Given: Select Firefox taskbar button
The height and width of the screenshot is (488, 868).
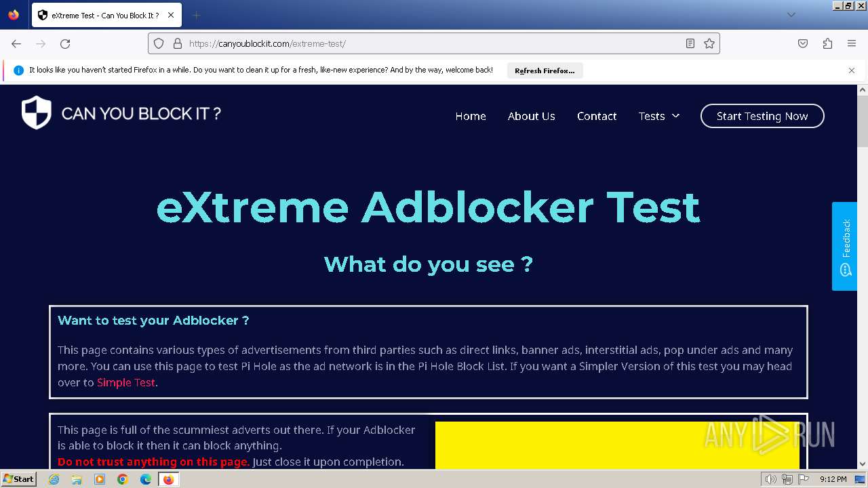Looking at the screenshot, I should tap(168, 479).
